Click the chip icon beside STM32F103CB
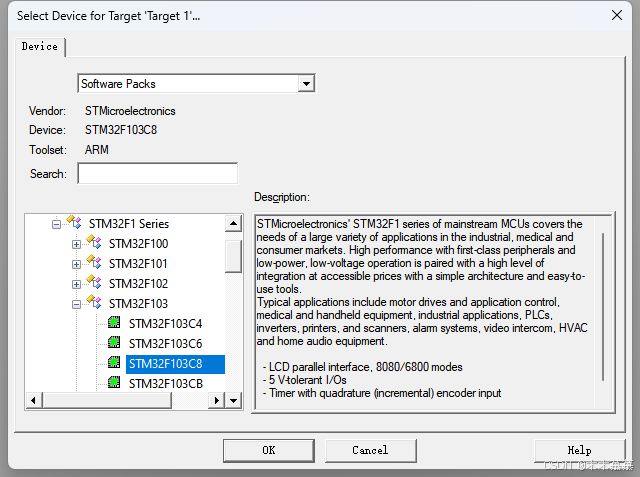Screen dimensions: 640x477 (x=114, y=382)
